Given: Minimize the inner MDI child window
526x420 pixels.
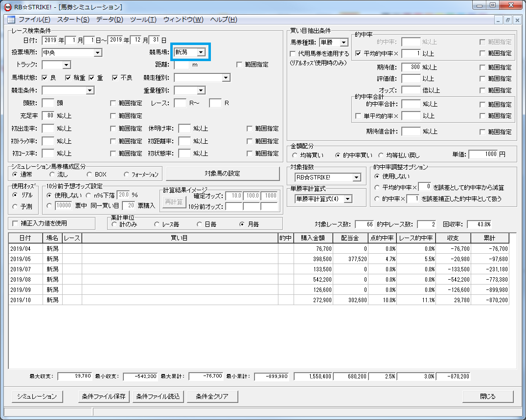Looking at the screenshot, I should tap(498, 20).
